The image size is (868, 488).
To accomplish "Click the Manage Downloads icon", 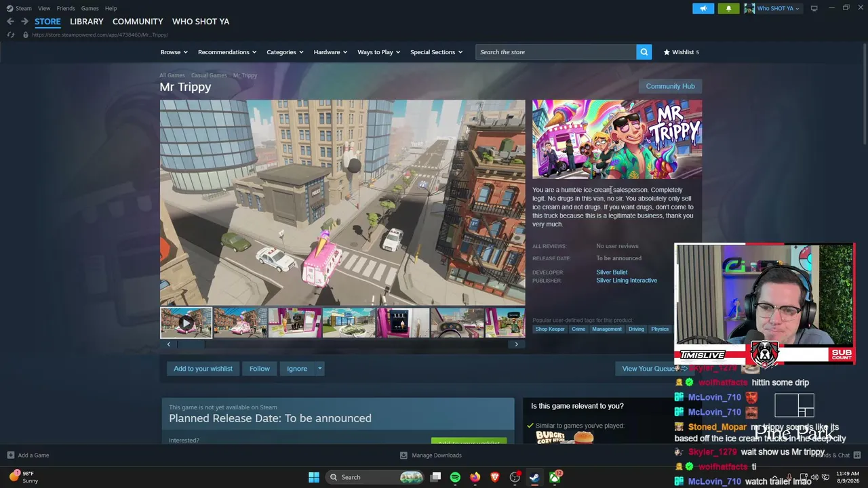I will [403, 455].
